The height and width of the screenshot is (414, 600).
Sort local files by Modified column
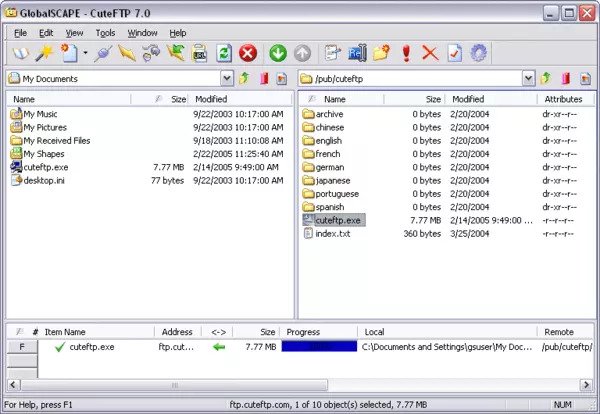(x=241, y=99)
